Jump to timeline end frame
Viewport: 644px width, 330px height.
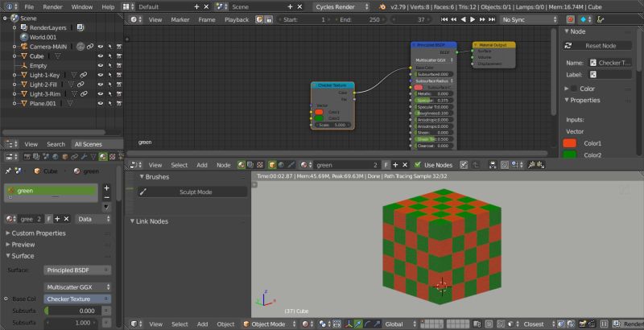(492, 19)
